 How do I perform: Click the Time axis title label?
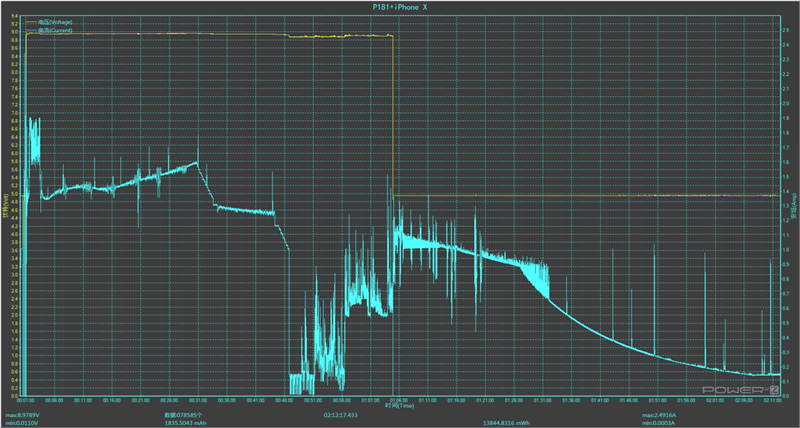(399, 406)
